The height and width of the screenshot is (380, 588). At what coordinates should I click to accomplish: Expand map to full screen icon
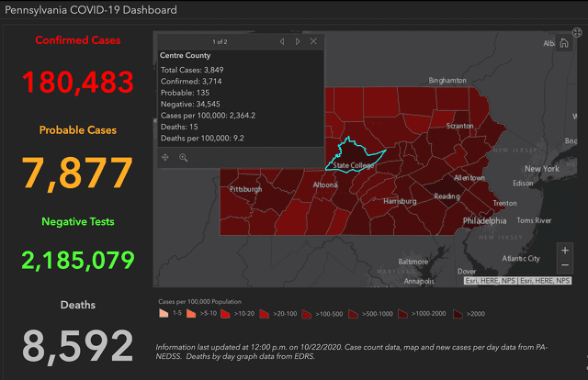click(x=577, y=33)
